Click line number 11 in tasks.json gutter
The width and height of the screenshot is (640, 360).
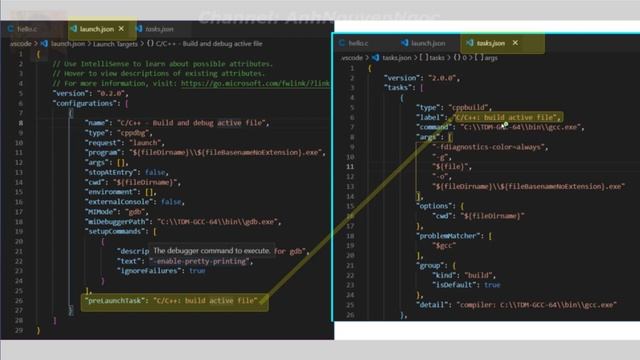tap(350, 167)
